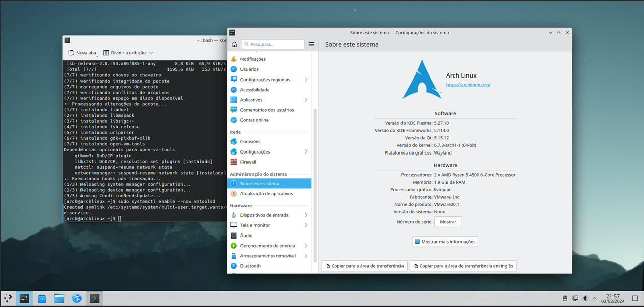Screen dimensions: 644x307
Task: Open Usuários settings
Action: pyautogui.click(x=270, y=69)
